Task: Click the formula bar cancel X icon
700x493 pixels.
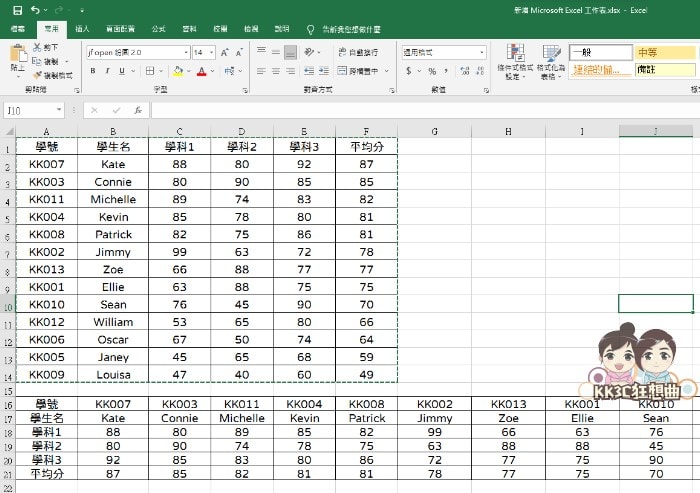Action: pyautogui.click(x=94, y=110)
